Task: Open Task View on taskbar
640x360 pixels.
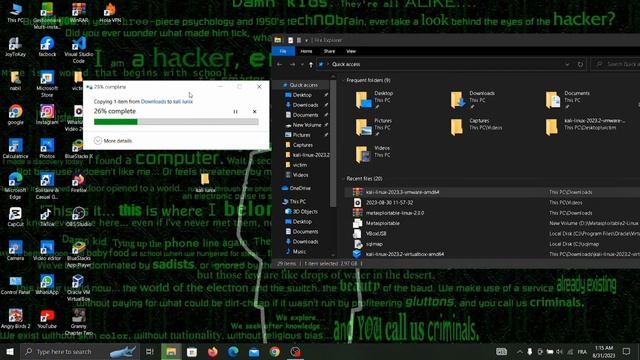Action: (149, 351)
